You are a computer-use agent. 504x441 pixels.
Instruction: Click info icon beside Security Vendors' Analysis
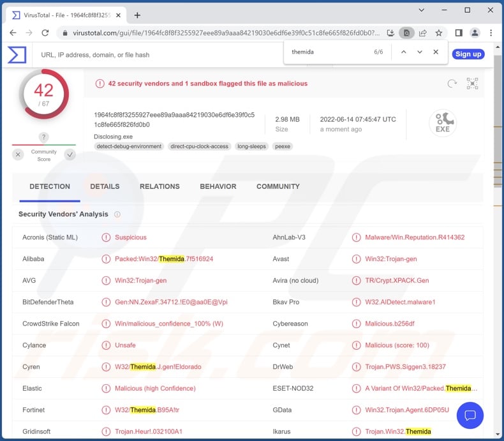117,214
